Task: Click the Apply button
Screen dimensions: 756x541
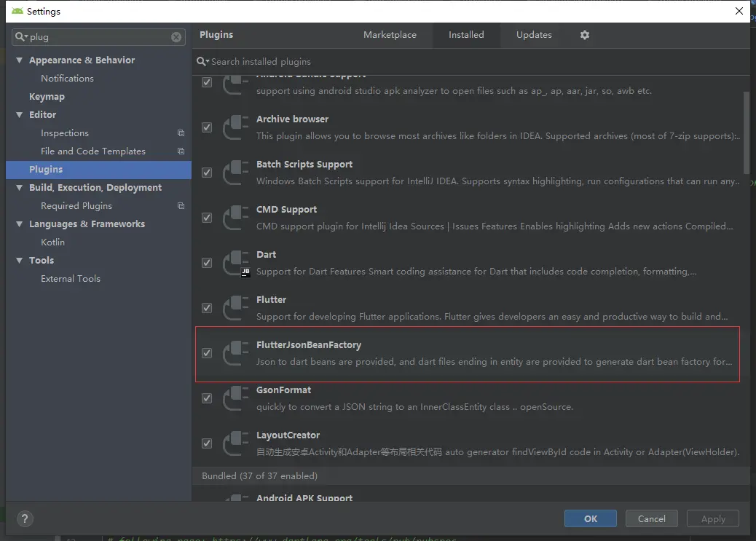Action: pyautogui.click(x=712, y=519)
